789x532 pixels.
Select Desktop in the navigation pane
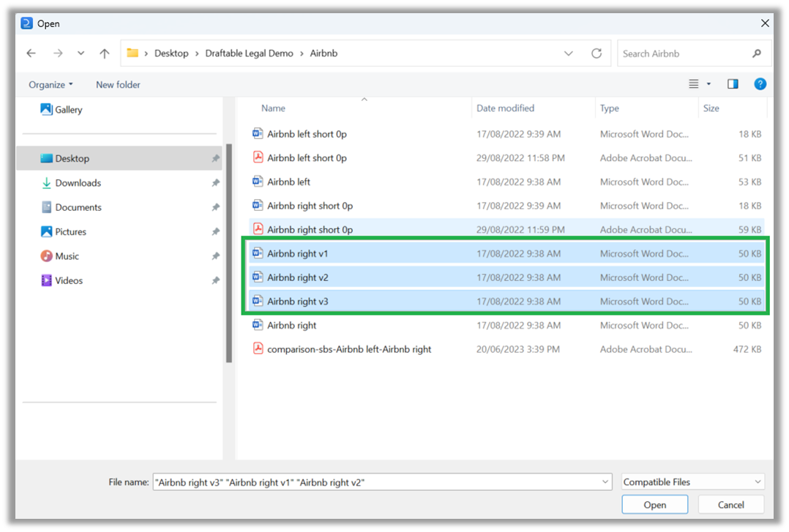pos(119,158)
